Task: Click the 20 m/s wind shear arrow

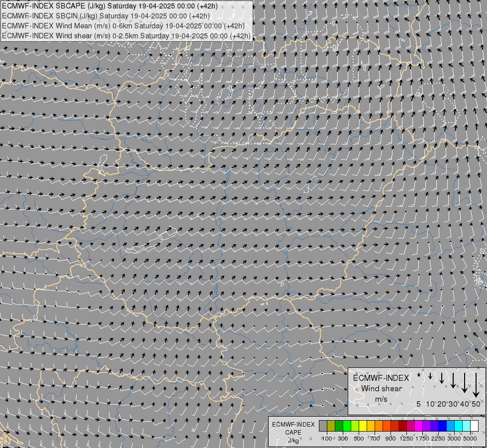Action: tap(442, 378)
